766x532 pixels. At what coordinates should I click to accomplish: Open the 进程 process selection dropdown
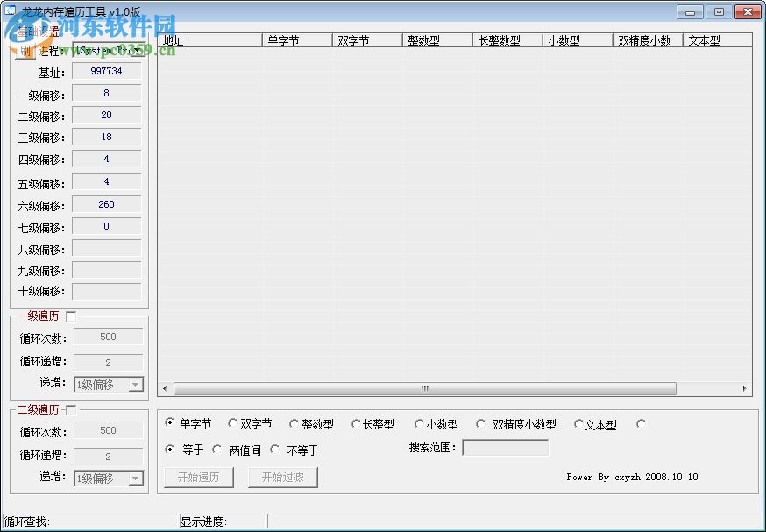138,51
